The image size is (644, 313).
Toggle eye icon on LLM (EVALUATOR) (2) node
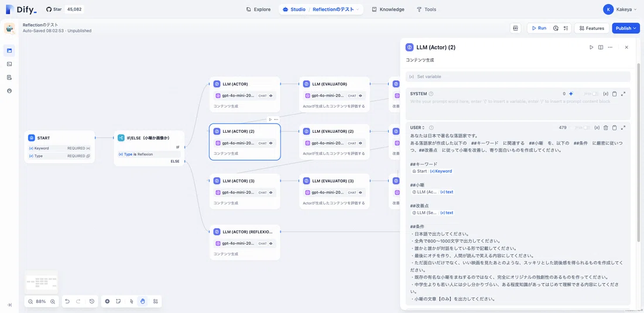361,143
